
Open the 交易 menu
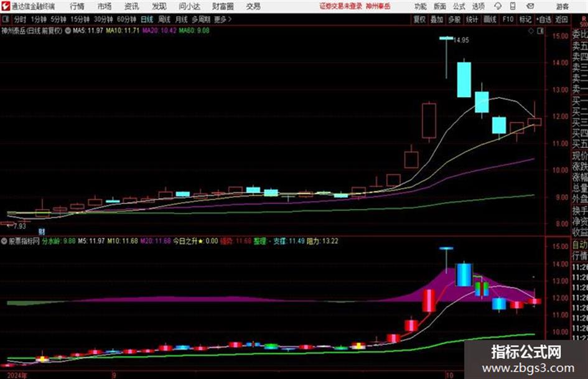point(253,6)
